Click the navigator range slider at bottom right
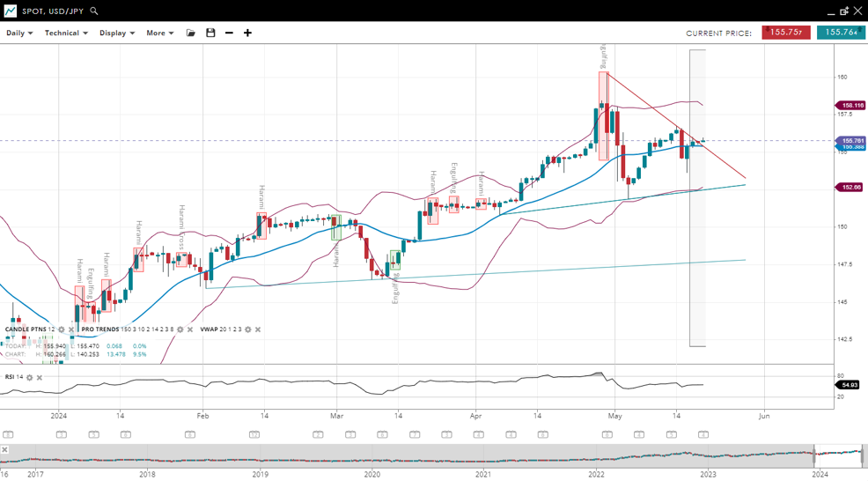Viewport: 868px width, 481px height. (836, 456)
